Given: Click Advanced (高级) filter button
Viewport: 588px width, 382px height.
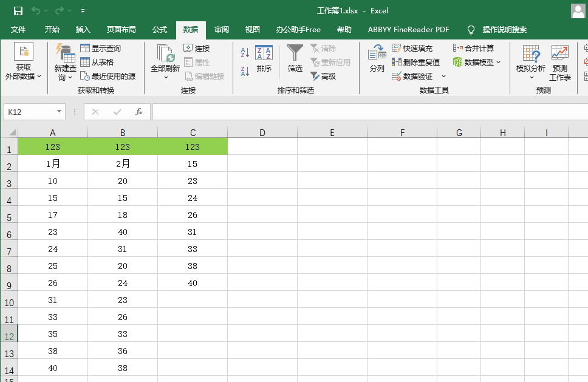Looking at the screenshot, I should [x=323, y=76].
